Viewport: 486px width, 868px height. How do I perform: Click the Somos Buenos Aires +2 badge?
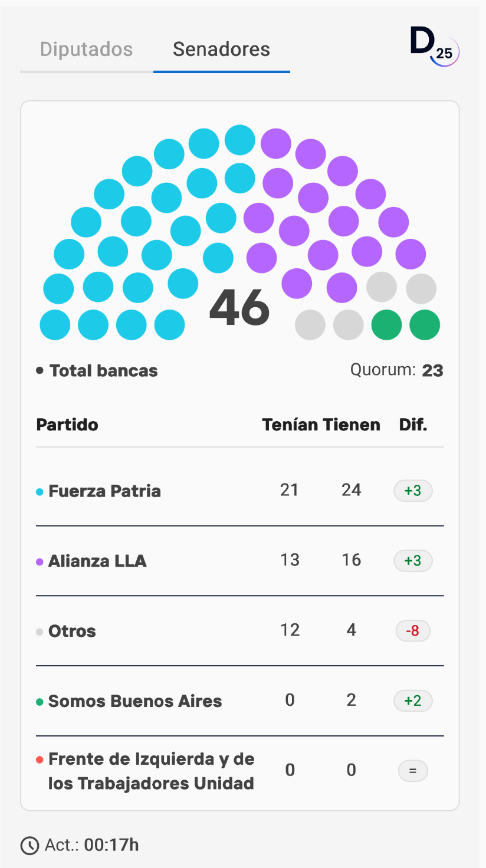[x=413, y=701]
